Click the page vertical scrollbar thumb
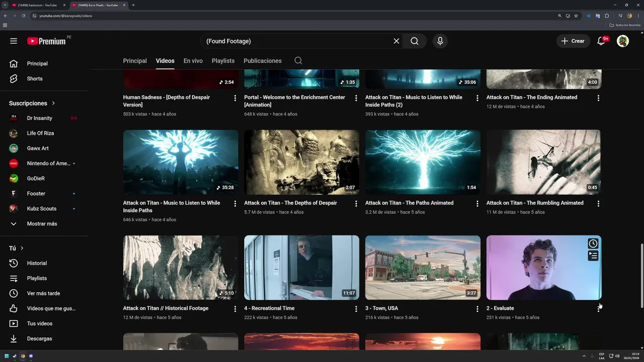The height and width of the screenshot is (362, 644). (x=641, y=276)
